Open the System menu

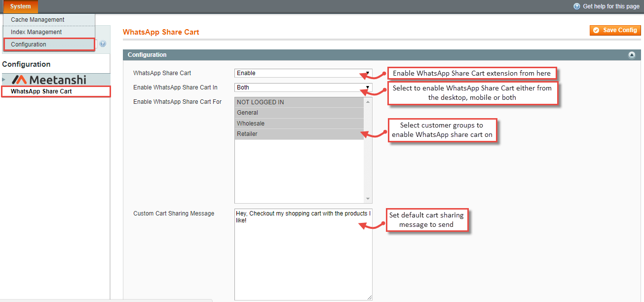(x=20, y=6)
